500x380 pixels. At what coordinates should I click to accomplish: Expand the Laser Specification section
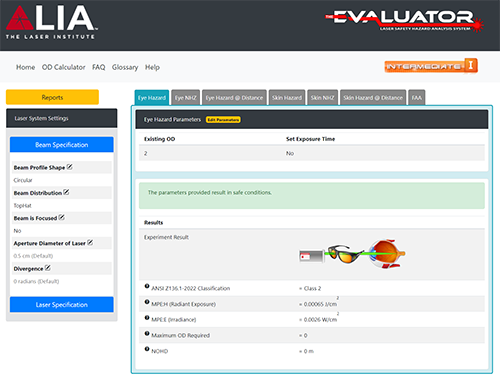[x=62, y=305]
